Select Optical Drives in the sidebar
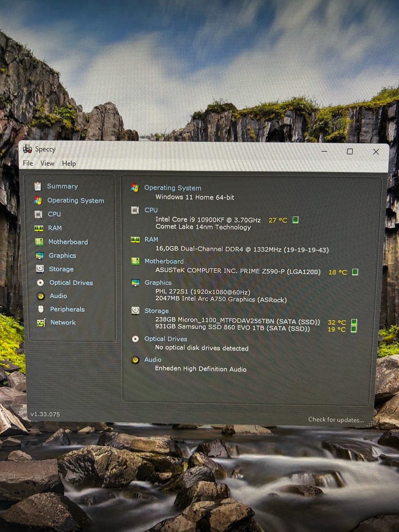This screenshot has width=399, height=532. [x=71, y=283]
